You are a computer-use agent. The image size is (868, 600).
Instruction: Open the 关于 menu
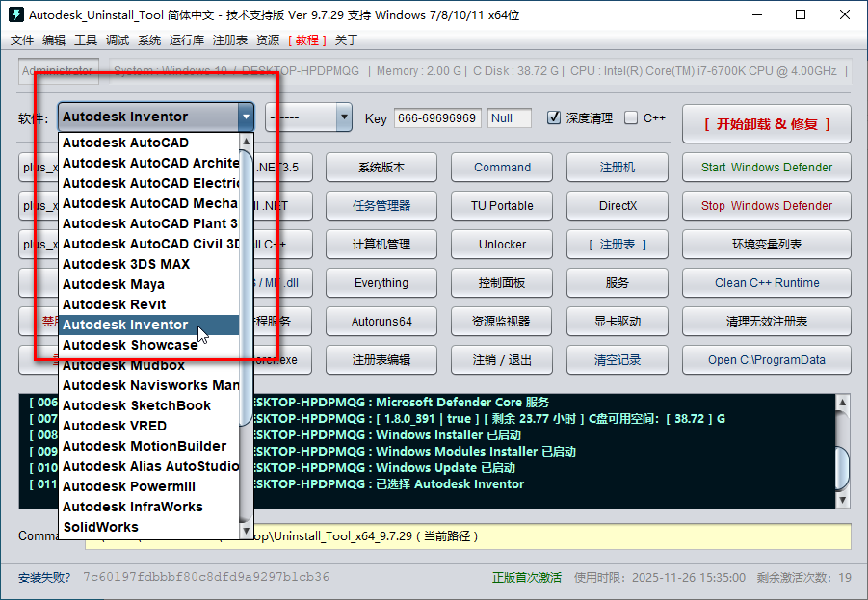[347, 39]
